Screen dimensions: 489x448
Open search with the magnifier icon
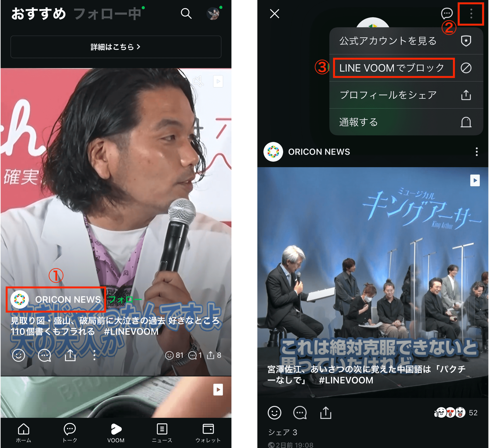pos(186,14)
